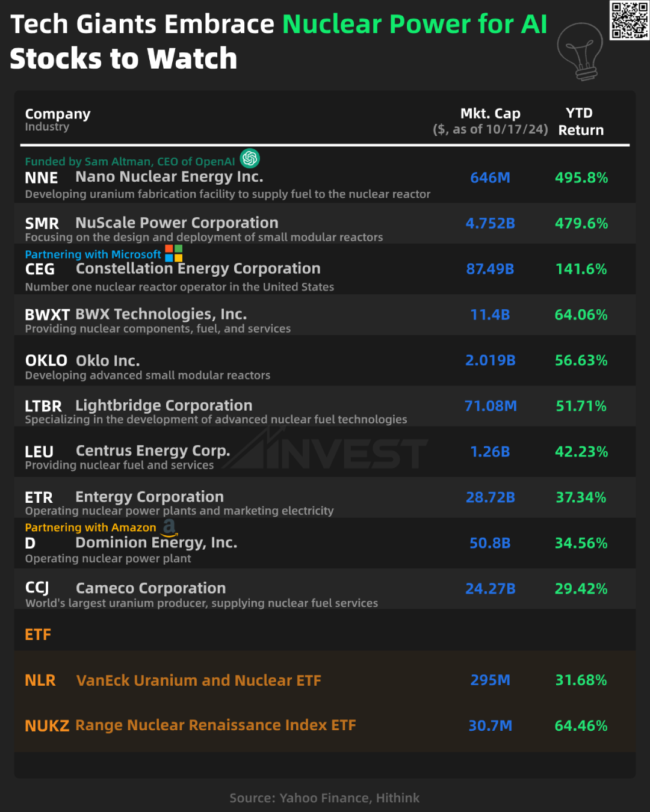
Task: Click the INVEST watermark logo
Action: click(328, 452)
